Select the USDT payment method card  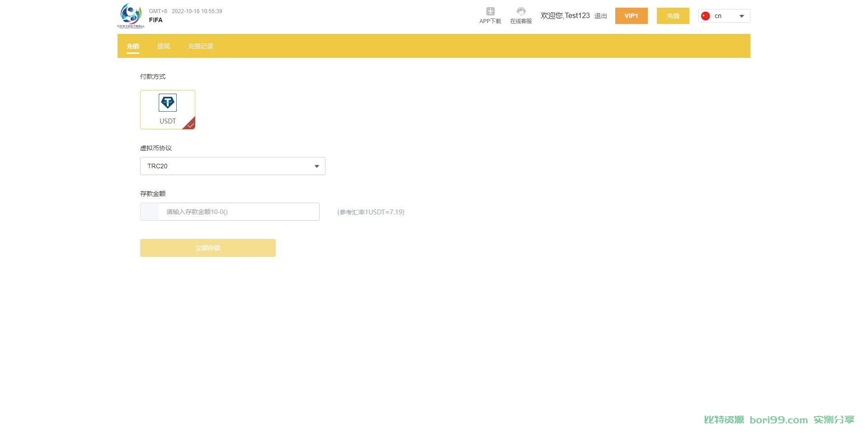(168, 109)
